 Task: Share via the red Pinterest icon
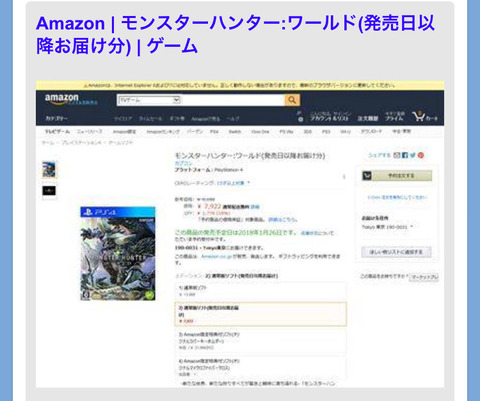pos(421,155)
